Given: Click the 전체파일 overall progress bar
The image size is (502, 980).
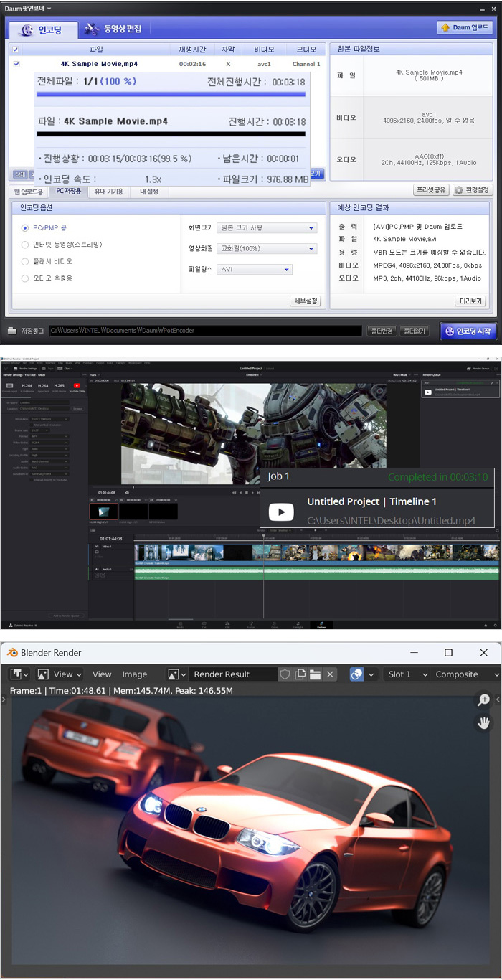Looking at the screenshot, I should coord(171,94).
